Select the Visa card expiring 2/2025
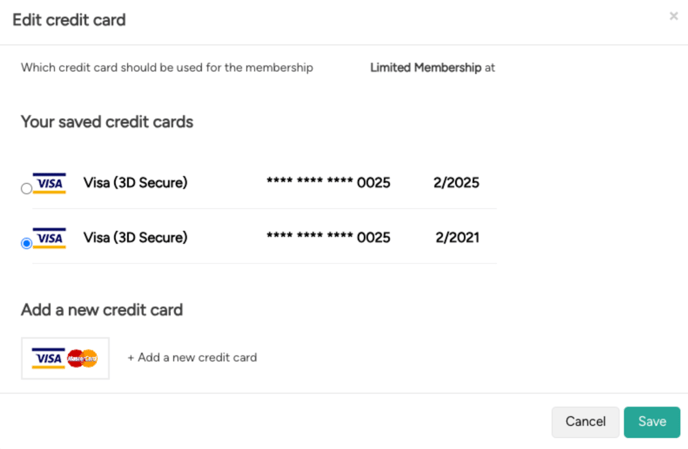The image size is (688, 449). pyautogui.click(x=26, y=188)
